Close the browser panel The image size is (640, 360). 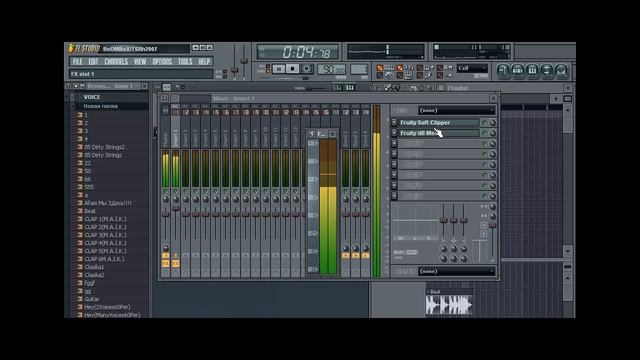[x=144, y=86]
